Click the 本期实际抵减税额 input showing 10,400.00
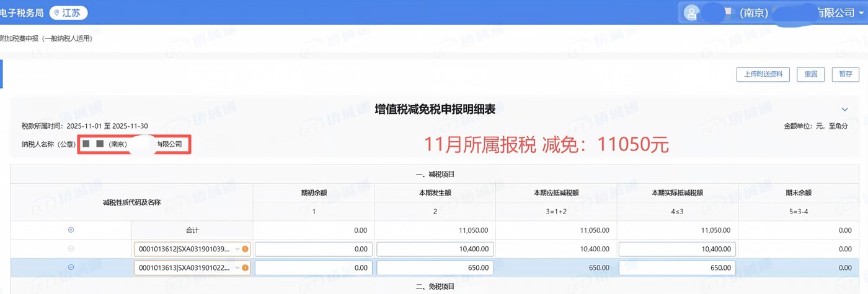Screen dimensions: 868x294 (x=677, y=249)
